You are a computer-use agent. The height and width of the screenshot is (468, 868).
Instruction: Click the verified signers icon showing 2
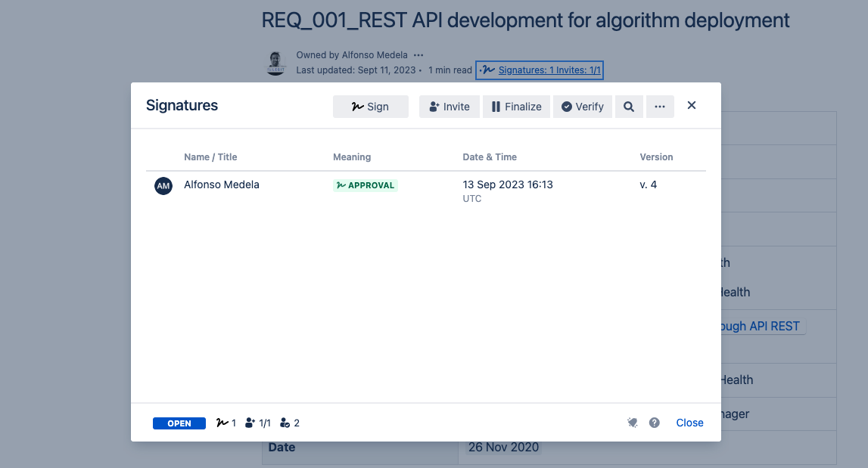click(x=285, y=423)
